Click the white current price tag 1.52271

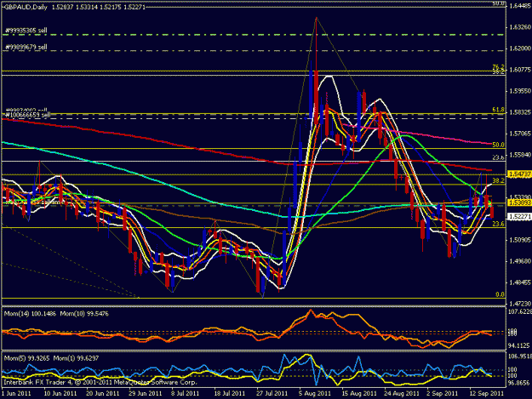(x=519, y=216)
